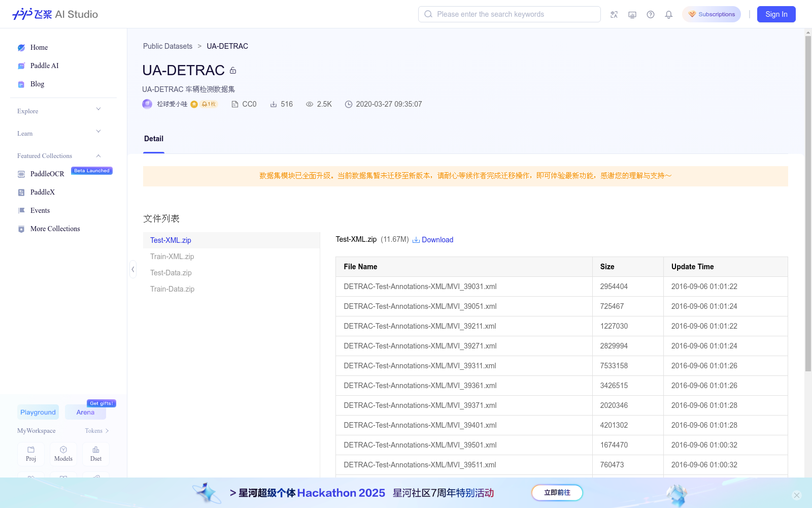
Task: Open the Playground button
Action: [38, 412]
